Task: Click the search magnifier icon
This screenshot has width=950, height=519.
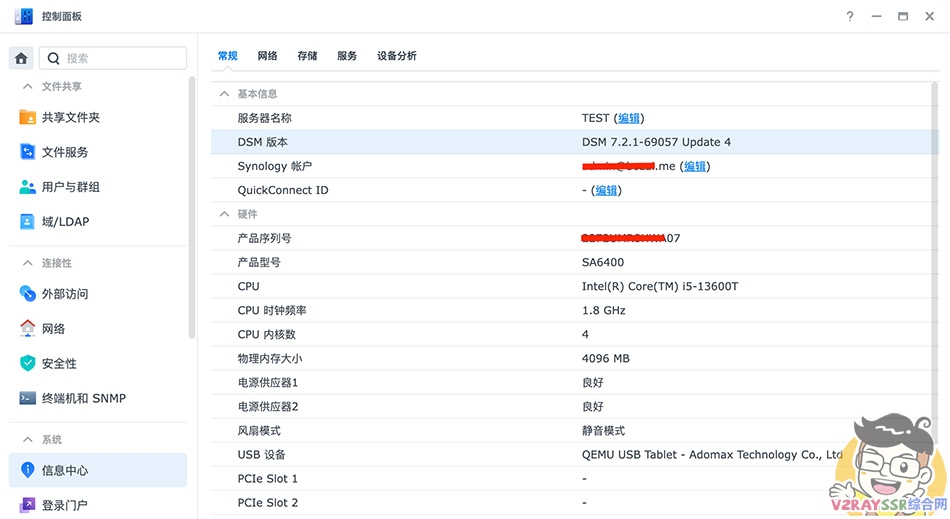Action: 53,58
